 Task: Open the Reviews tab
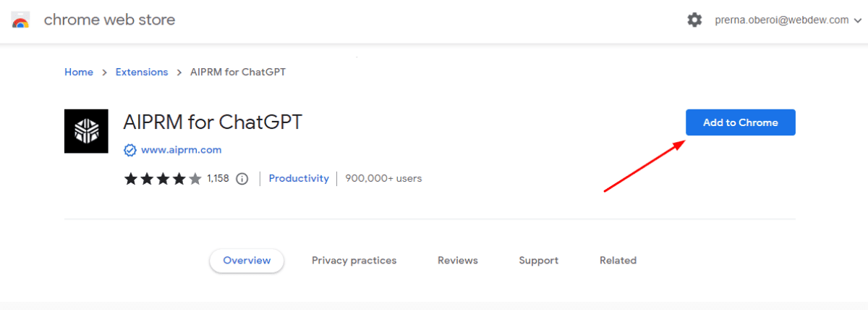(x=458, y=261)
